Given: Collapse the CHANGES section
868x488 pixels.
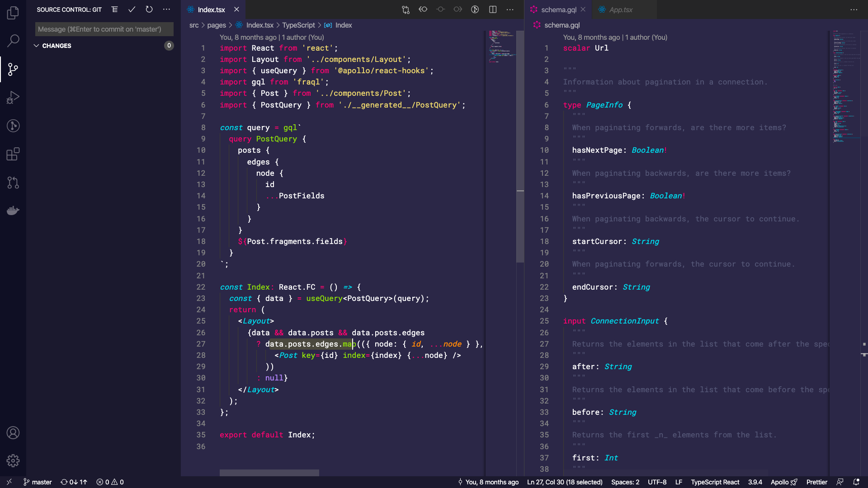Looking at the screenshot, I should pyautogui.click(x=36, y=46).
